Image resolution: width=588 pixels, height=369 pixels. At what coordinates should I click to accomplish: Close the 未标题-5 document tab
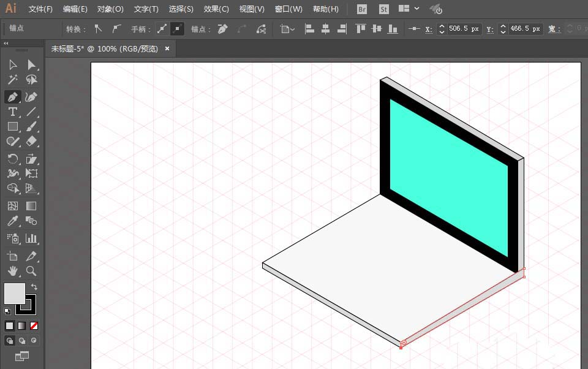167,48
